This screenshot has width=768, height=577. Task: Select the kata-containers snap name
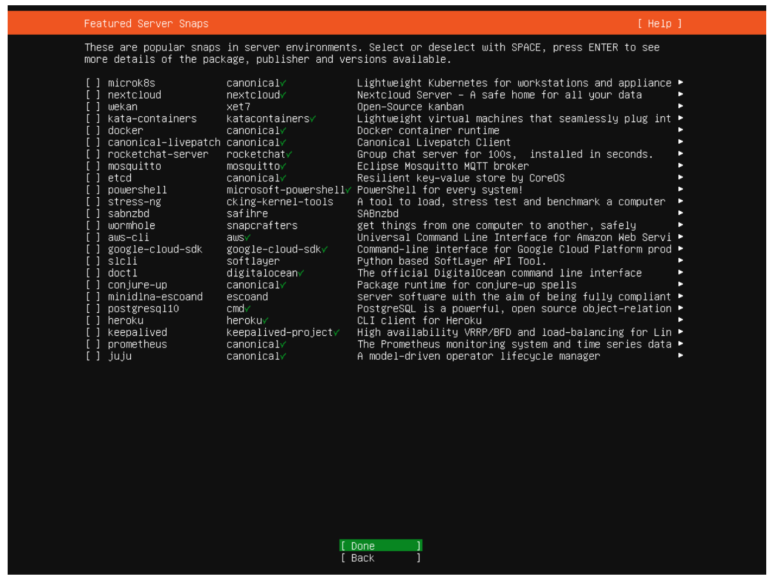pyautogui.click(x=152, y=119)
